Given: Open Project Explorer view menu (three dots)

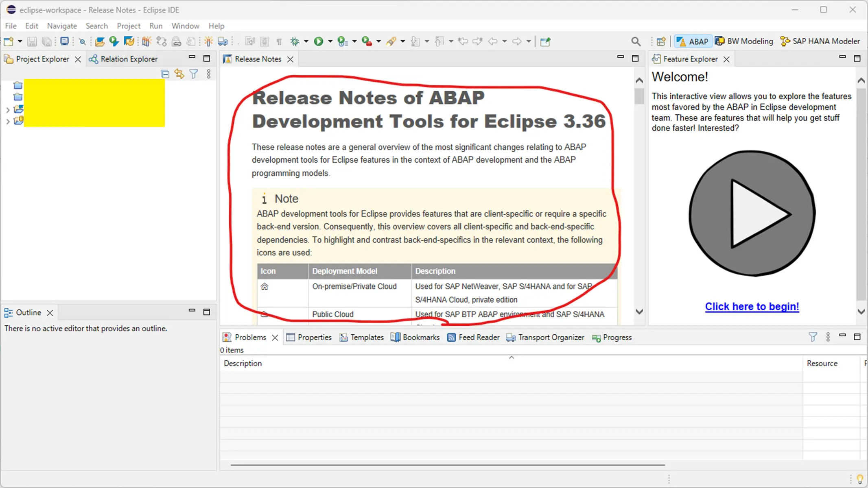Looking at the screenshot, I should tap(209, 74).
